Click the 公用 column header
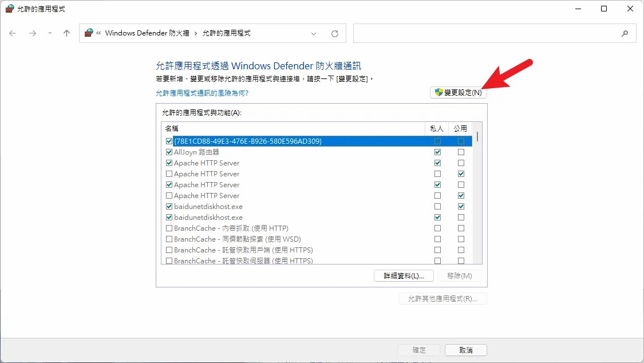The image size is (644, 363). tap(460, 128)
